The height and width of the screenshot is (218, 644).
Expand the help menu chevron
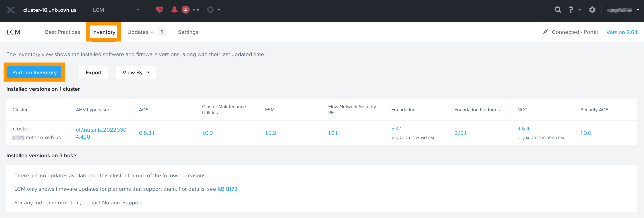pos(579,10)
